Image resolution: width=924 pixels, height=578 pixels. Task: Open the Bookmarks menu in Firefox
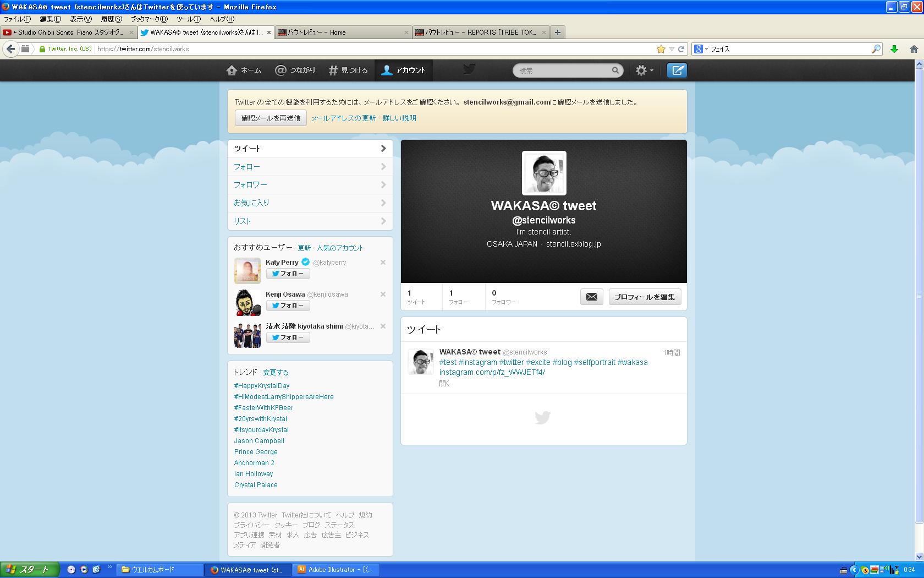[x=148, y=19]
